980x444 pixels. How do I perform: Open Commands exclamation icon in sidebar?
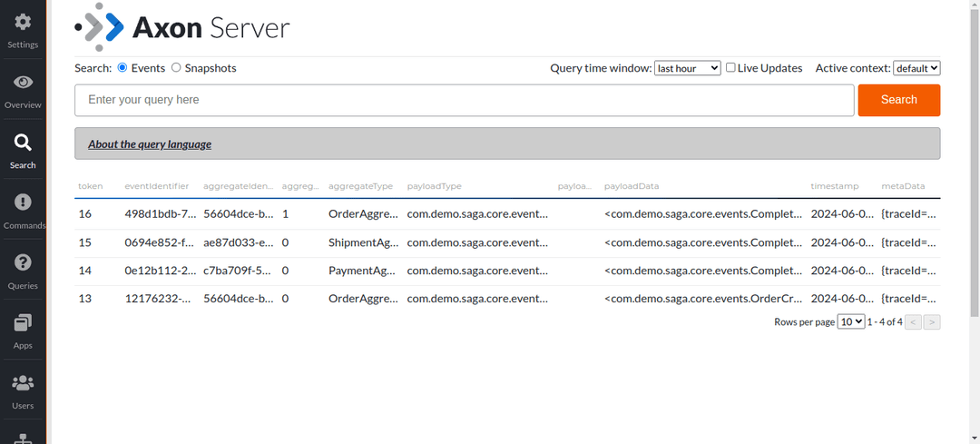pyautogui.click(x=23, y=202)
